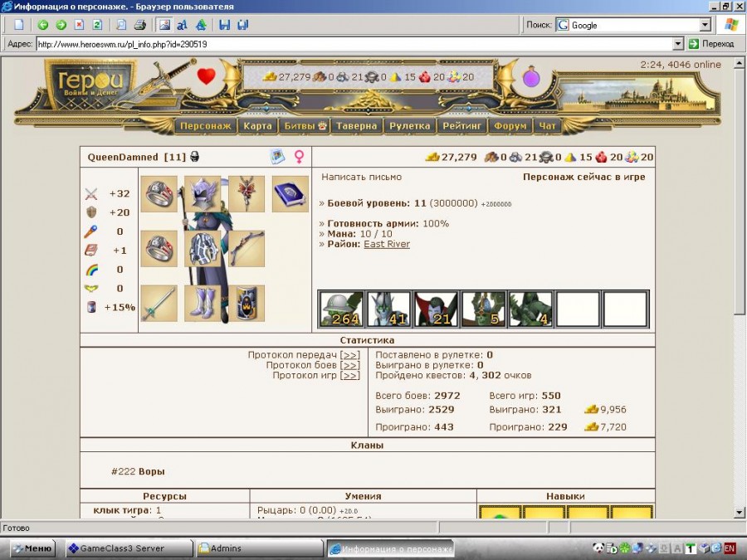Click the page scrollbar down arrow
The image size is (747, 560).
pos(739,513)
